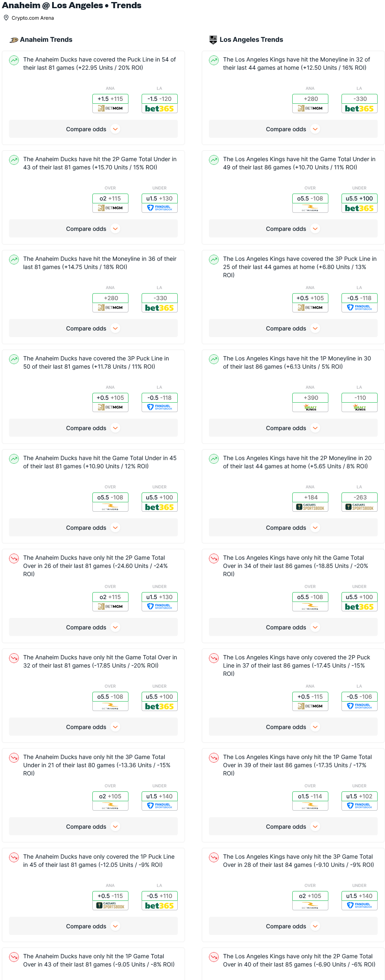This screenshot has width=385, height=980.
Task: Expand Compare odds under Ducks 1P Puck Line trend
Action: [93, 926]
